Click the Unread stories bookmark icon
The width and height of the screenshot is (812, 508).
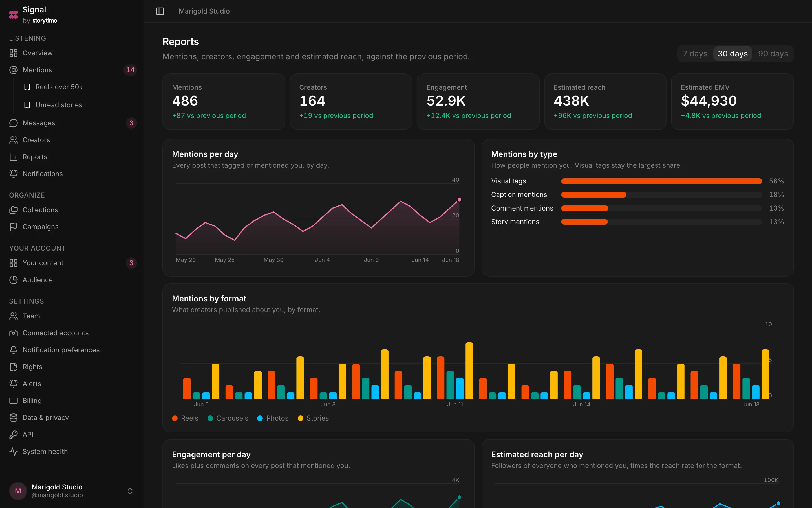(x=27, y=105)
